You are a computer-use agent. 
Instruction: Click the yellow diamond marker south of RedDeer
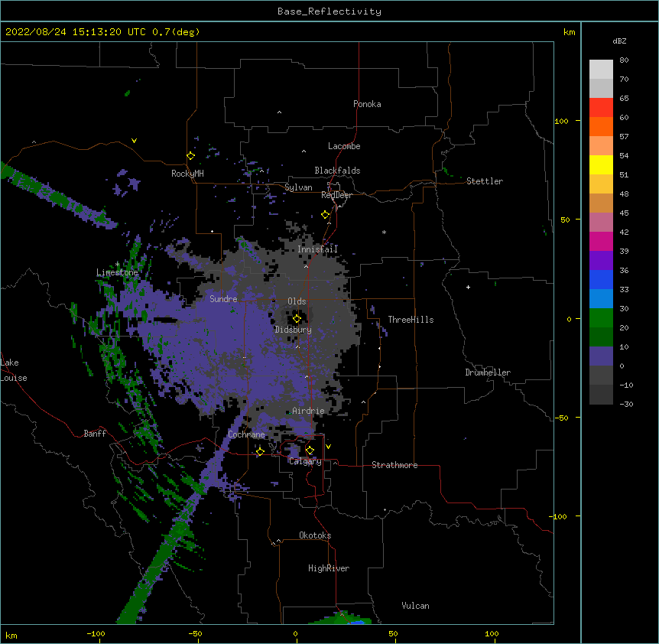[x=326, y=215]
